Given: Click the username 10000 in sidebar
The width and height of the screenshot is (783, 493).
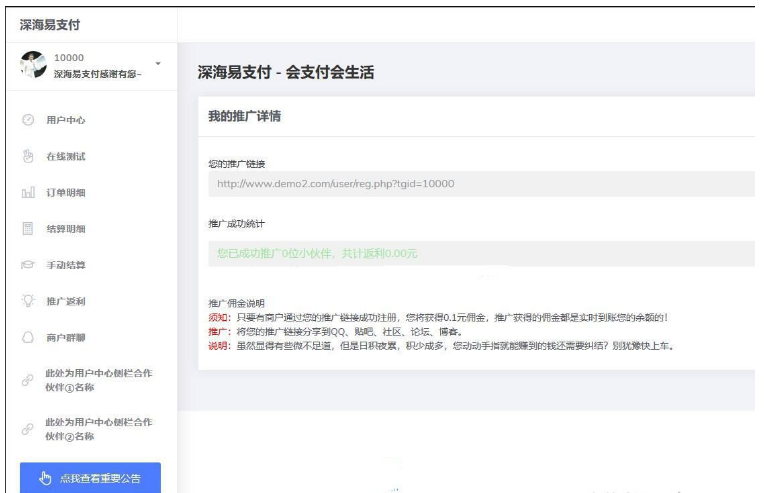Looking at the screenshot, I should click(69, 58).
